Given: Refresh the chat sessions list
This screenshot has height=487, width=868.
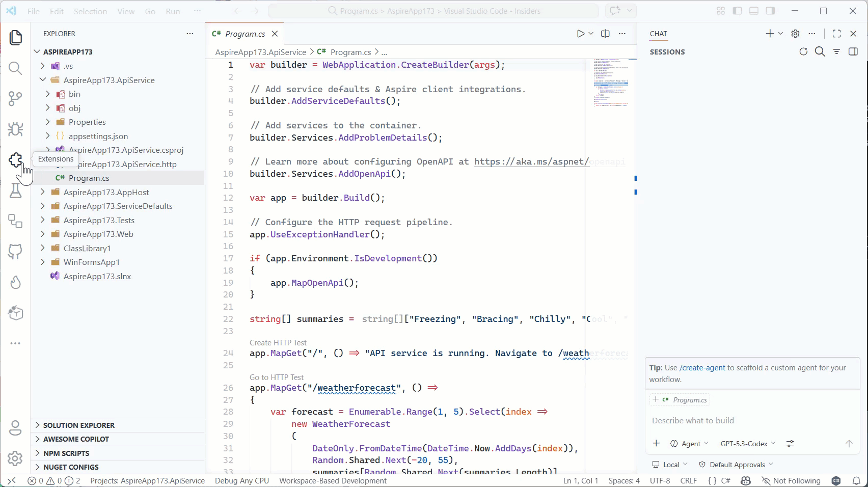Looking at the screenshot, I should (803, 51).
